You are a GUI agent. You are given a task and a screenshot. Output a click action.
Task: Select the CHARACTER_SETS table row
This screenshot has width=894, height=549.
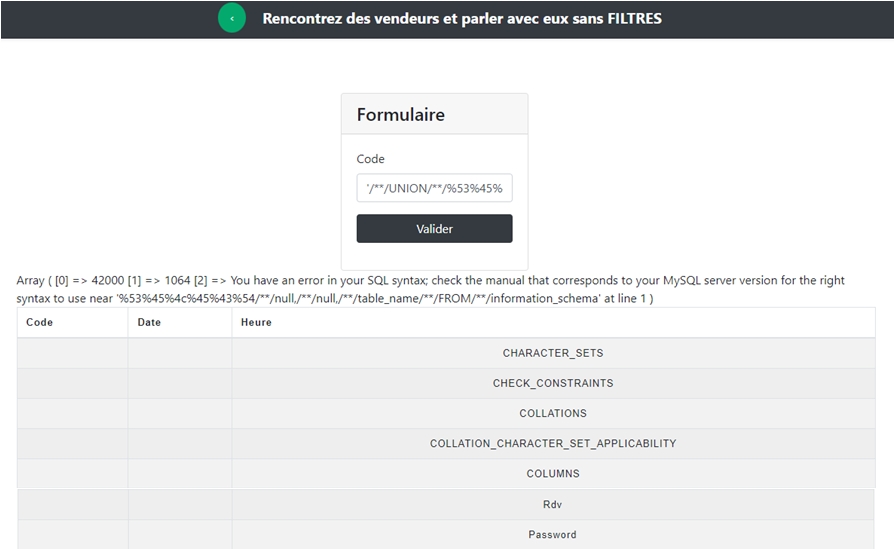coord(552,353)
